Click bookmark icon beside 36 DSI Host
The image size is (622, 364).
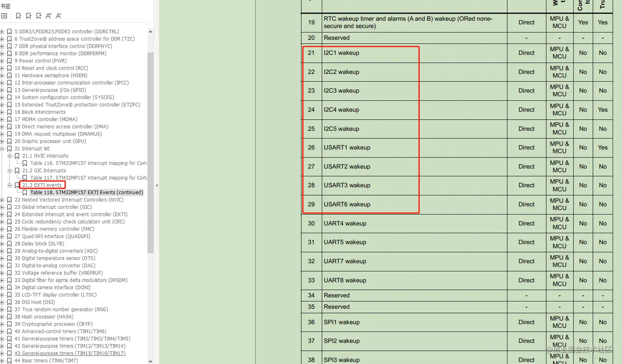coord(9,302)
